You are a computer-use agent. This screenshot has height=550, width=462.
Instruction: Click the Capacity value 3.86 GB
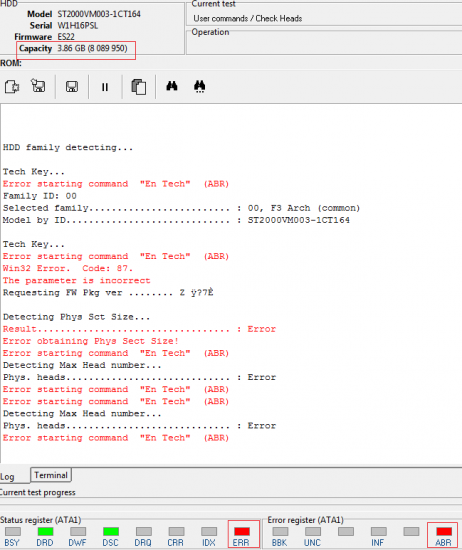[x=92, y=48]
